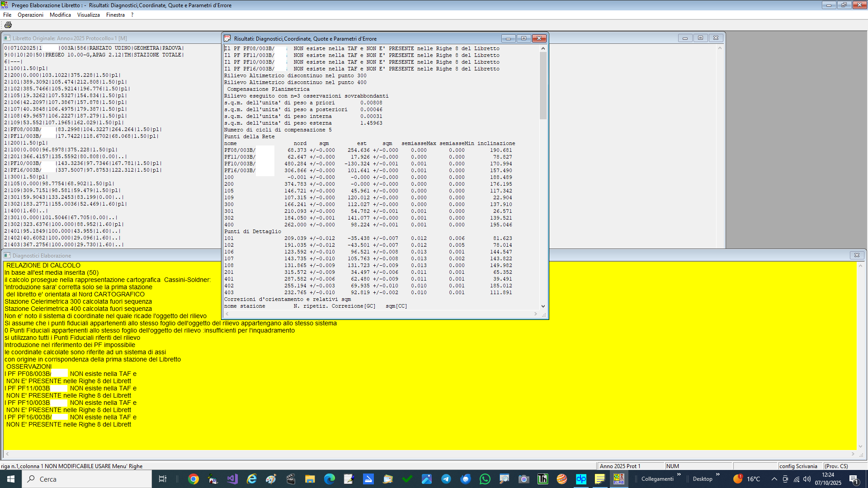Maximize the Risultati window

pyautogui.click(x=524, y=38)
